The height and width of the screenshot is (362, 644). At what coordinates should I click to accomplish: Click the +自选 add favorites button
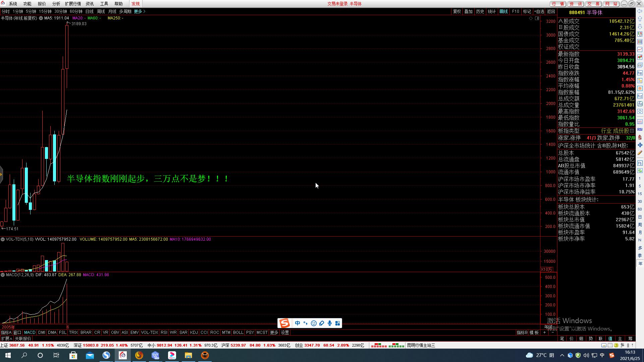pos(539,11)
